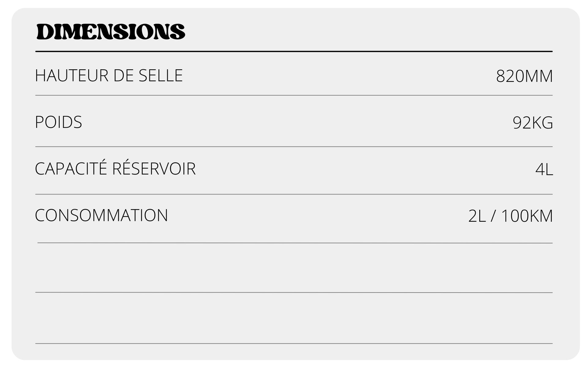Click the 2L / 100KM consumption value
Screen dimensions: 588x368
510,216
